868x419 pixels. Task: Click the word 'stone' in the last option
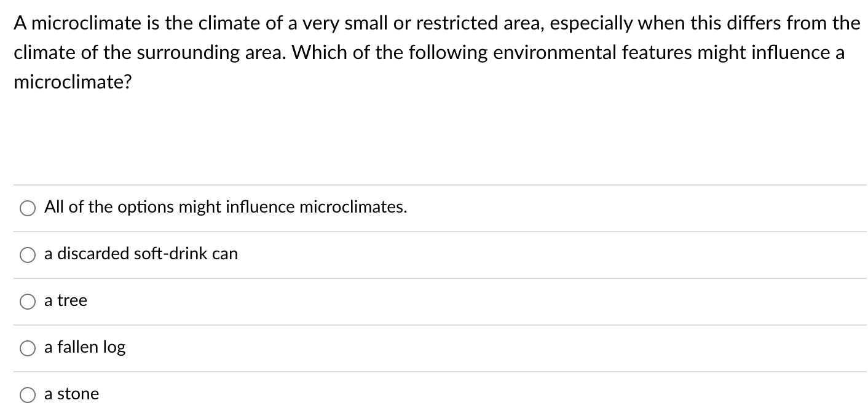pyautogui.click(x=78, y=394)
